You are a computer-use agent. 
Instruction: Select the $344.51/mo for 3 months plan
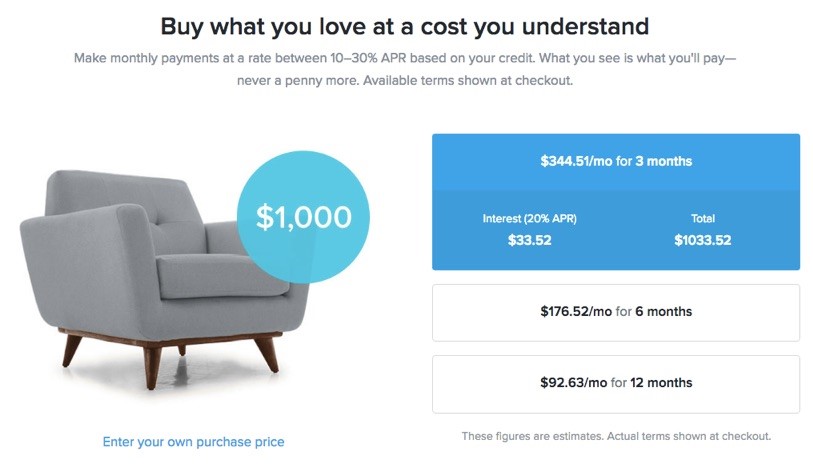tap(616, 161)
